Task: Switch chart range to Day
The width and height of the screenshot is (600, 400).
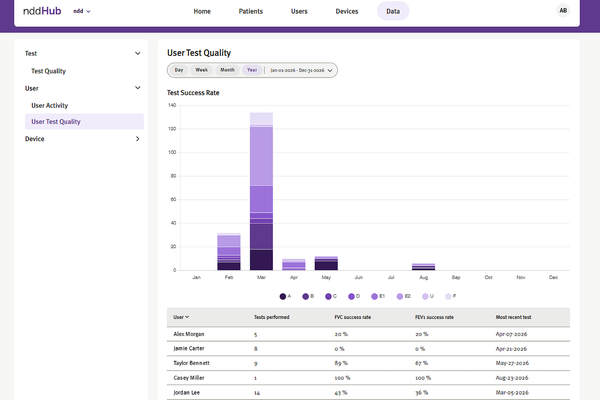Action: tap(179, 70)
